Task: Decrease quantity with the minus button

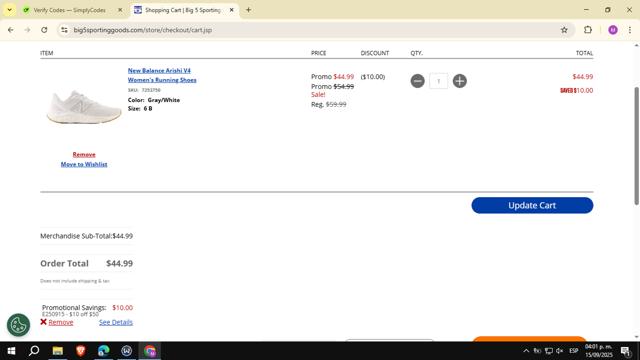Action: tap(417, 81)
